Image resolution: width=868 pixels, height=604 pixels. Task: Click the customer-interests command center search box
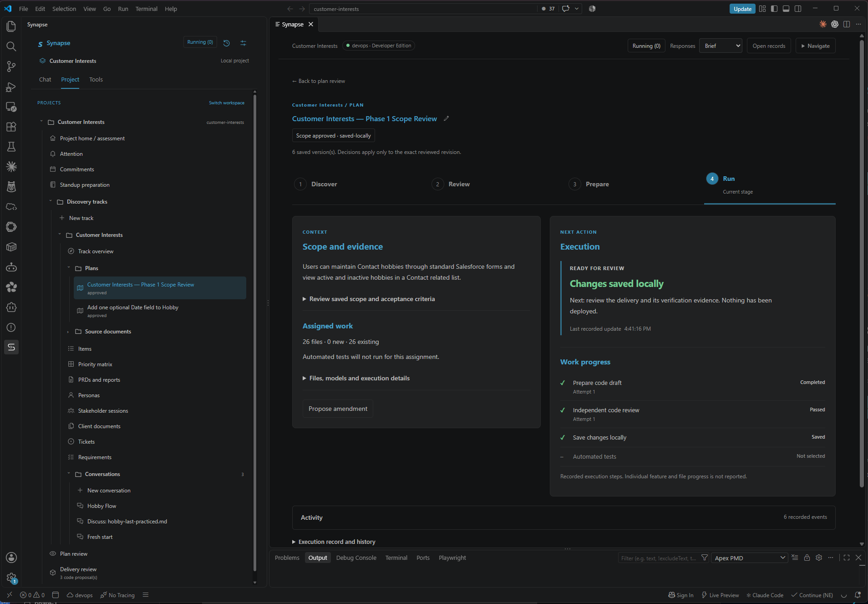[423, 9]
